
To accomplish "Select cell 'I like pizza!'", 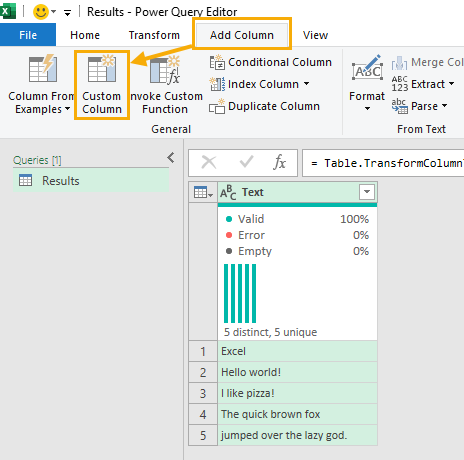I will point(297,393).
